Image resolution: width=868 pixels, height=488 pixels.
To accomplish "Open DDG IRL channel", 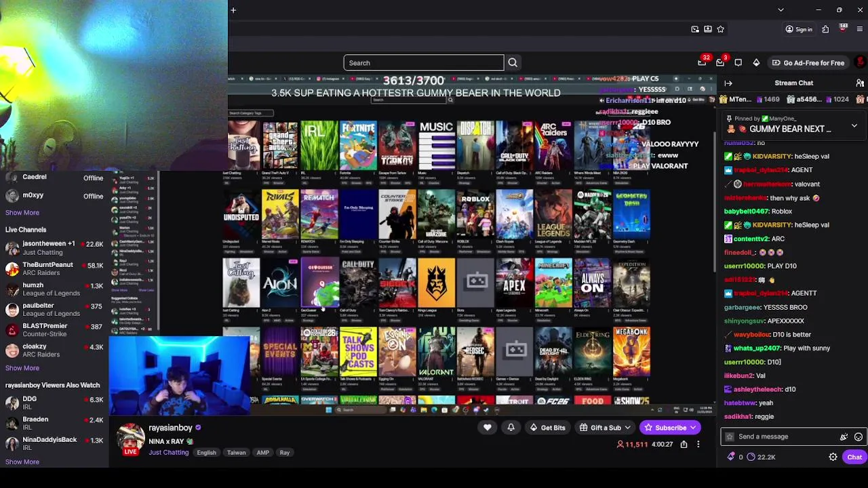I will click(x=54, y=403).
